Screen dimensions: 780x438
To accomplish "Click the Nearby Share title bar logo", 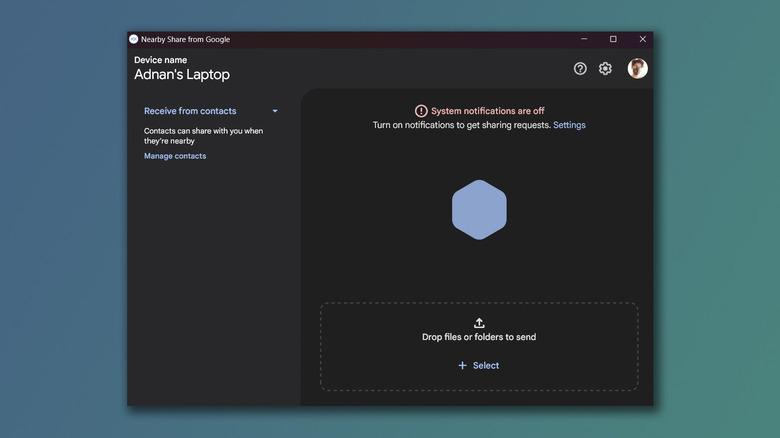I will pyautogui.click(x=133, y=39).
